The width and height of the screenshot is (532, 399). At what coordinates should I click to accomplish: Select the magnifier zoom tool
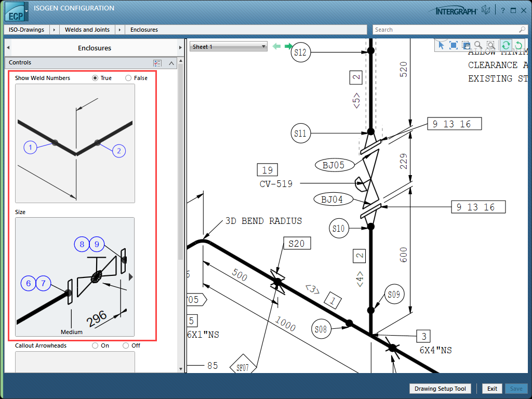[x=478, y=46]
